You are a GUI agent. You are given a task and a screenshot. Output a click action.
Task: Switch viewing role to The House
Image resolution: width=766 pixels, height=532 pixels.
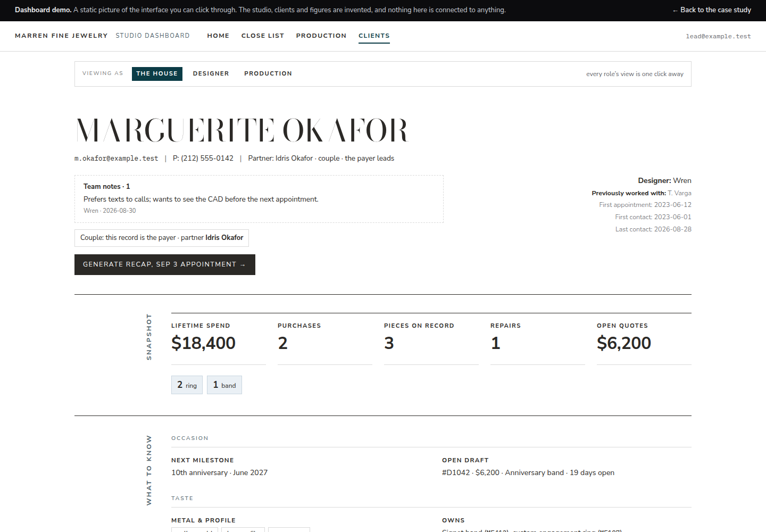click(157, 73)
